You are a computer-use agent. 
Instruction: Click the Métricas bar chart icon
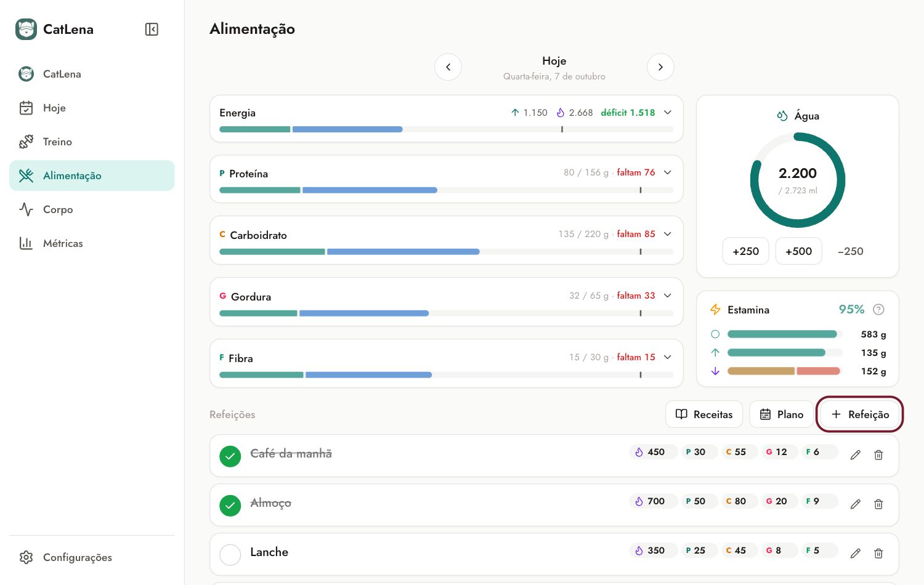pyautogui.click(x=26, y=243)
